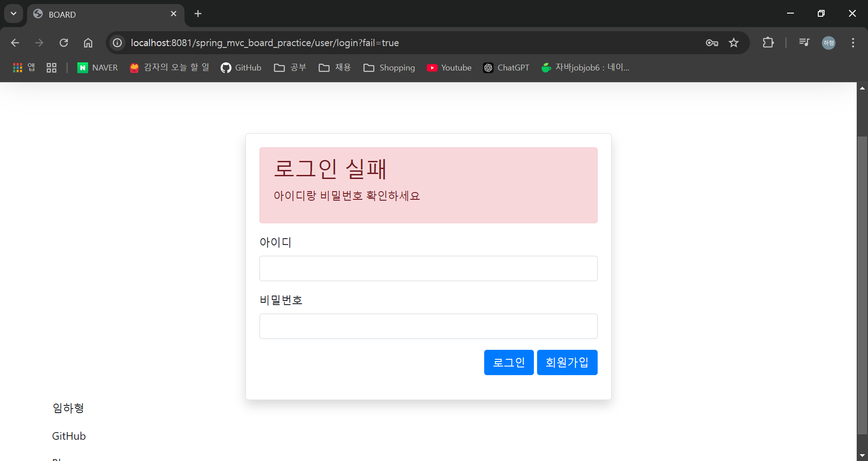Open the ChatGPT bookmark
Image resolution: width=868 pixels, height=461 pixels.
point(506,68)
